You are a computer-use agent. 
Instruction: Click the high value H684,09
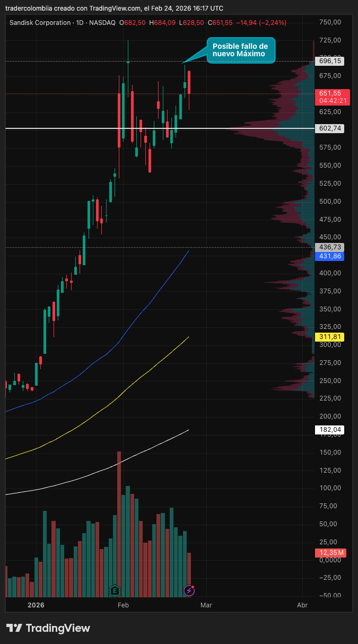coord(162,23)
